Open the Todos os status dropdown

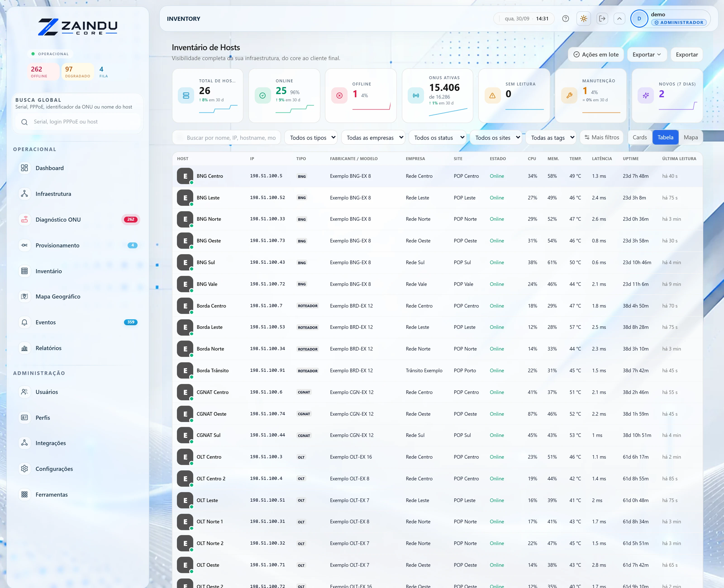(x=437, y=138)
